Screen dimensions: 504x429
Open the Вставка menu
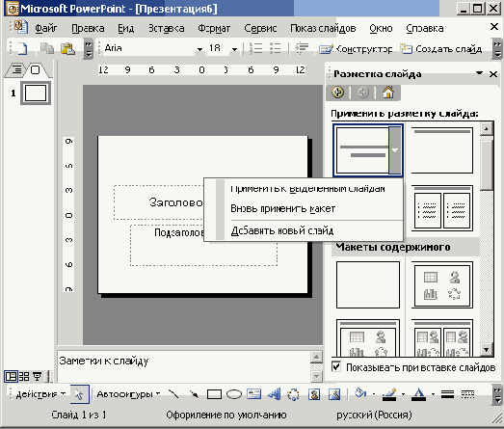click(x=166, y=28)
